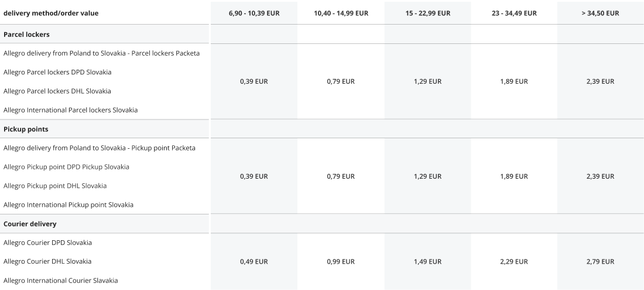This screenshot has height=290, width=644.
Task: Select "Allegro International Parcel lockers Slovakia" row
Action: pos(70,110)
